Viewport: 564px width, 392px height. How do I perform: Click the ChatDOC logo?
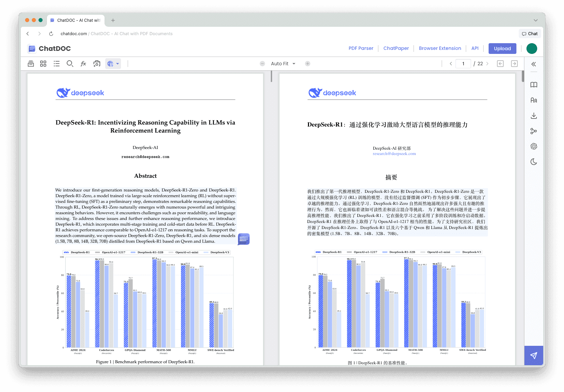tap(49, 49)
